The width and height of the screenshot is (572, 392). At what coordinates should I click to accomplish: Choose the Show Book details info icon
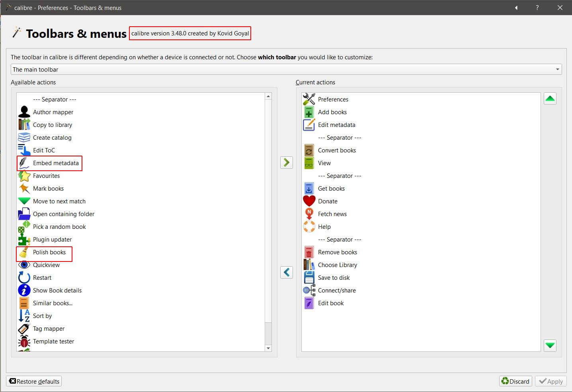24,291
